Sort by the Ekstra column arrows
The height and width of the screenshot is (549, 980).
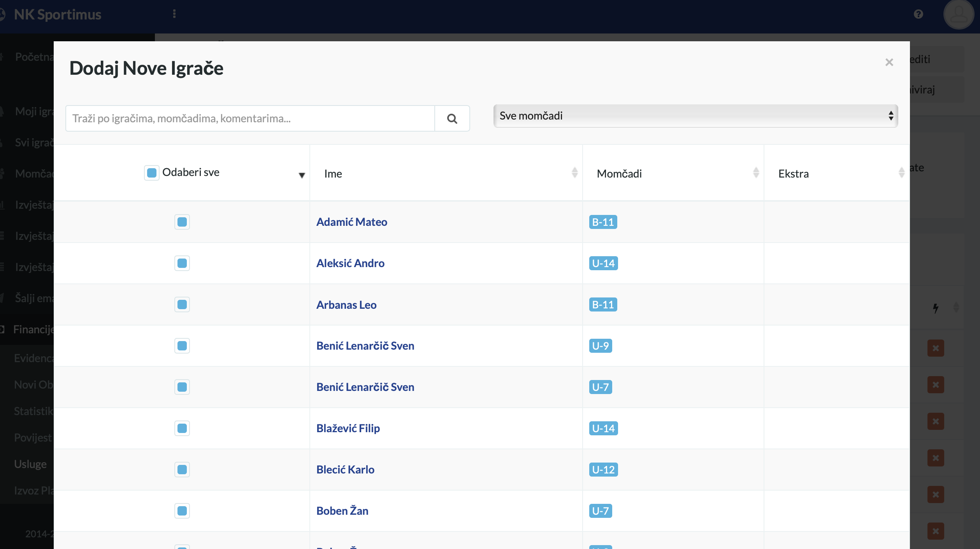point(901,172)
